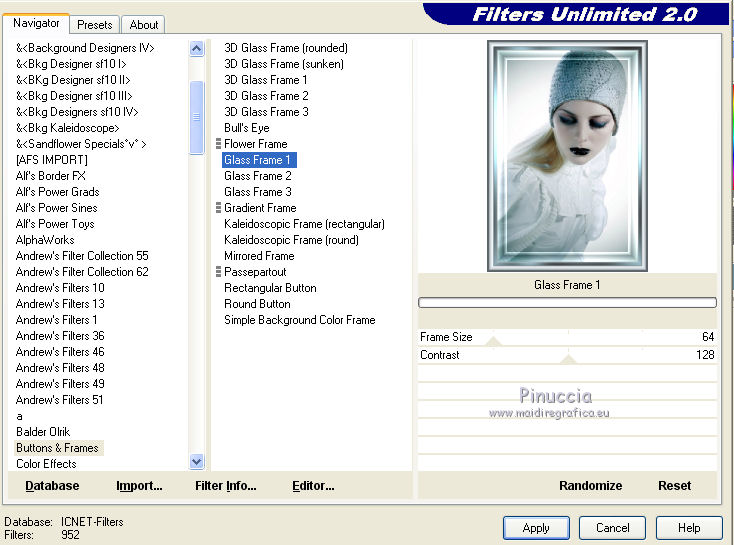This screenshot has height=545, width=734.
Task: Adjust the Frame Size slider
Action: pyautogui.click(x=492, y=341)
